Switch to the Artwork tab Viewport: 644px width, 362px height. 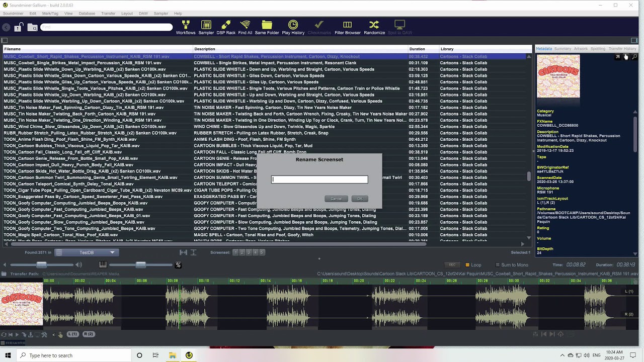581,49
